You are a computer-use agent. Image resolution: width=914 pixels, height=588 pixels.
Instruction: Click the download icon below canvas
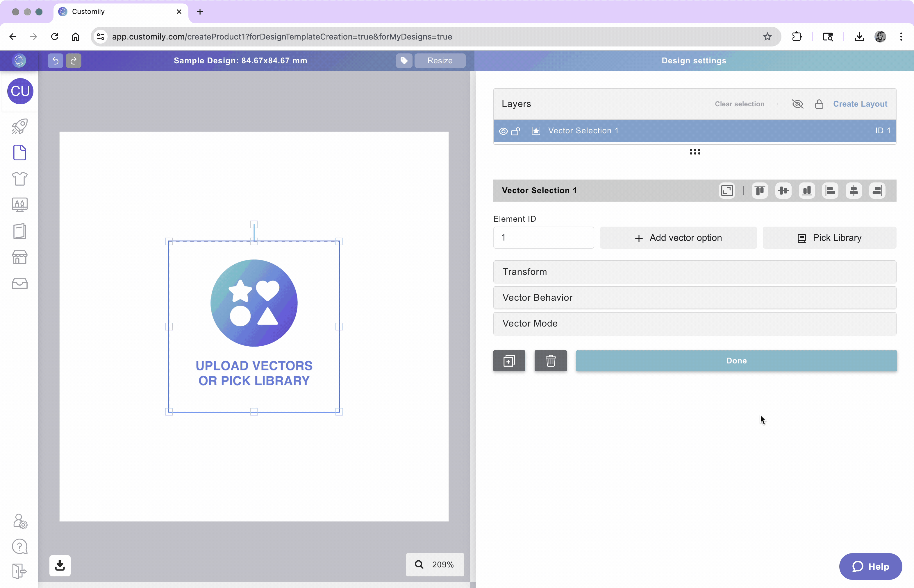tap(60, 565)
